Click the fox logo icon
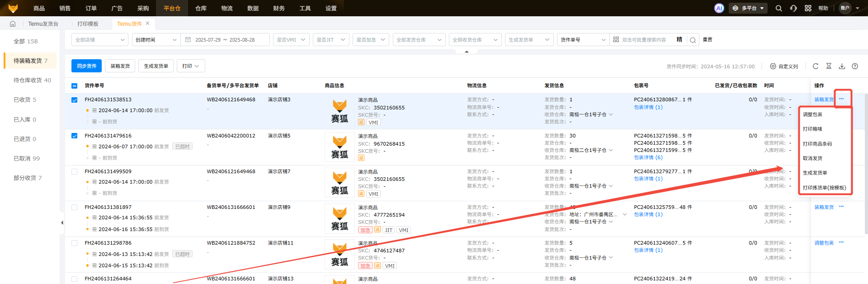 pos(13,8)
